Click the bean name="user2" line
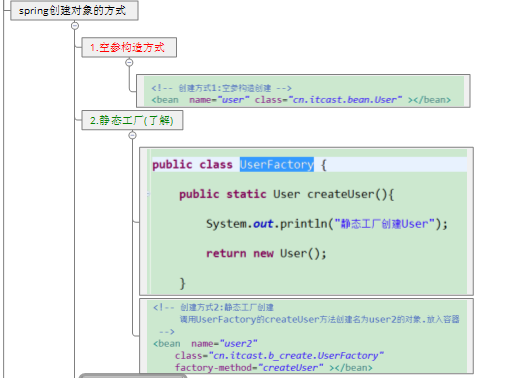Viewport: 507px width, 378px height. pyautogui.click(x=205, y=344)
